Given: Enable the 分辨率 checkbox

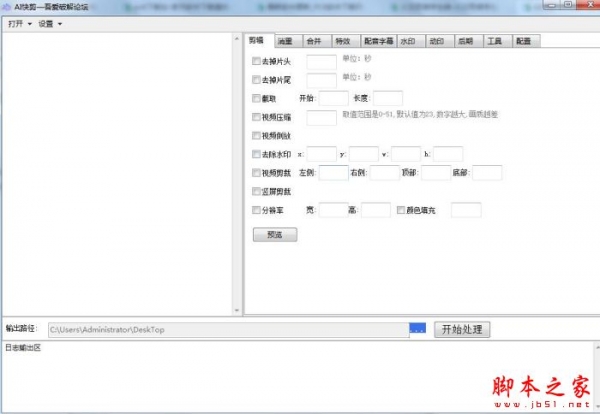Looking at the screenshot, I should [x=256, y=210].
